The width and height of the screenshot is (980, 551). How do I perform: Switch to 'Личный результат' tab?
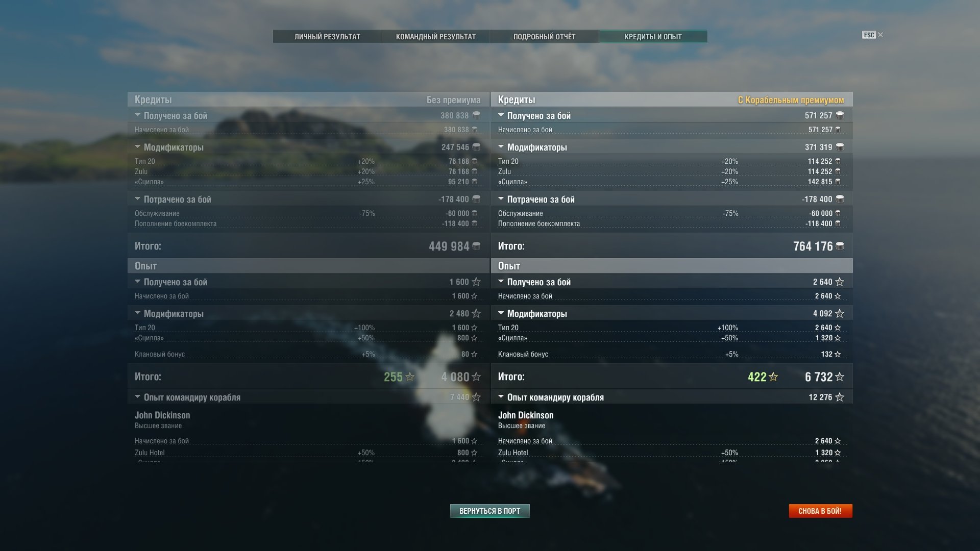tap(327, 37)
